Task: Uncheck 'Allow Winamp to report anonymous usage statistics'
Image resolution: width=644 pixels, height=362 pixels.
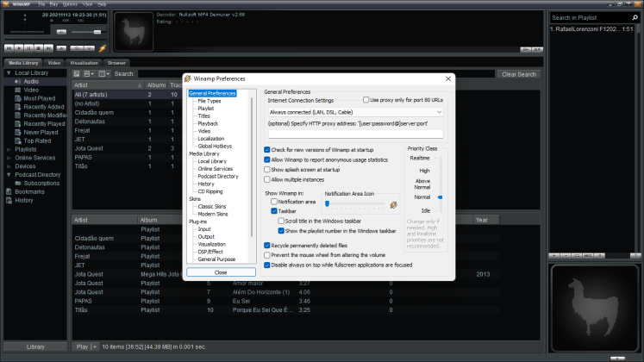Action: coord(267,159)
